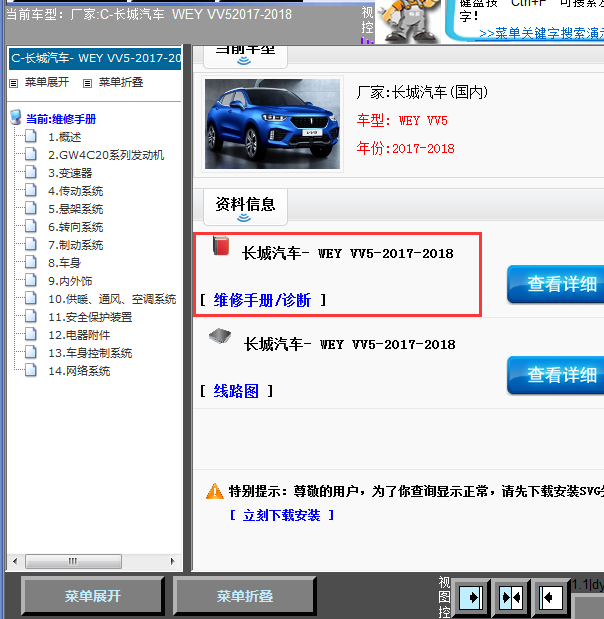The height and width of the screenshot is (619, 604).
Task: Click small icon before top 菜单展开
Action: [x=14, y=83]
